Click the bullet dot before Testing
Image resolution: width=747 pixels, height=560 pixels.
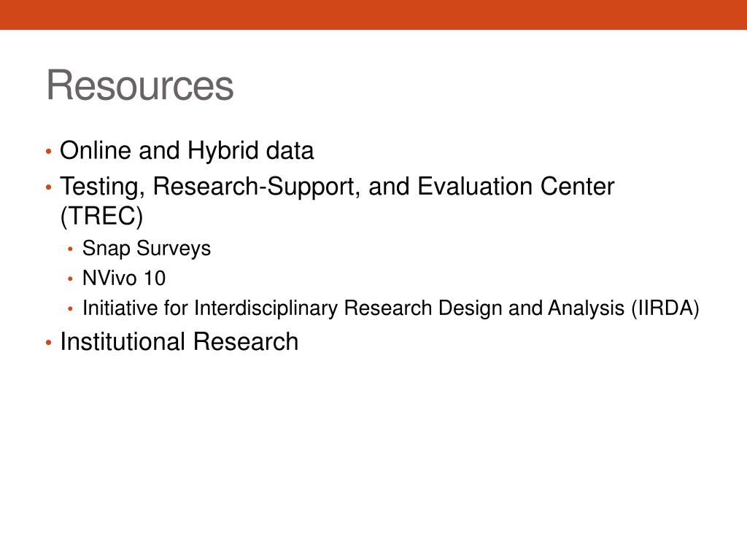[49, 187]
